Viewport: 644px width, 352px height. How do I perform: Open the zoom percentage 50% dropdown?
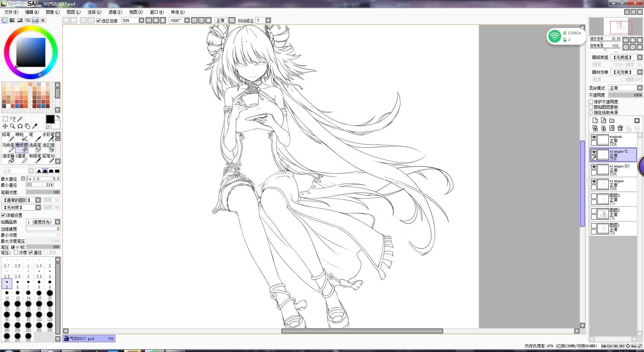pos(141,20)
